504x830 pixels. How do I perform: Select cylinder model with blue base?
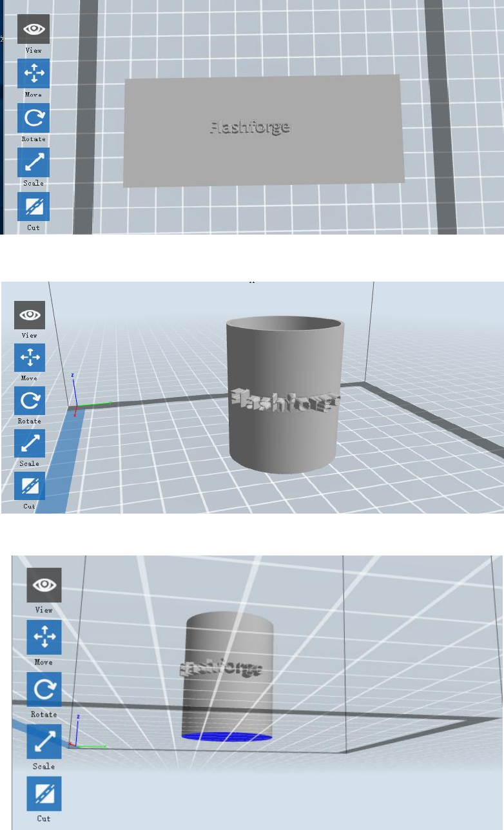[227, 677]
